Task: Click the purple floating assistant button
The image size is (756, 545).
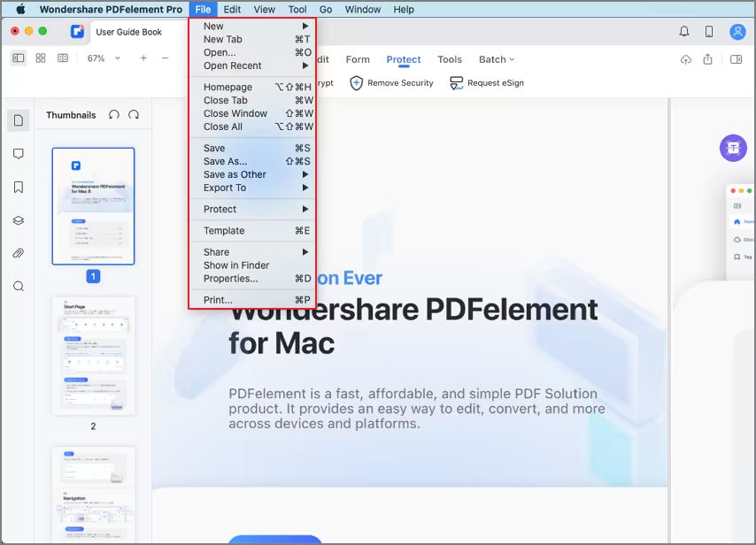Action: (733, 148)
